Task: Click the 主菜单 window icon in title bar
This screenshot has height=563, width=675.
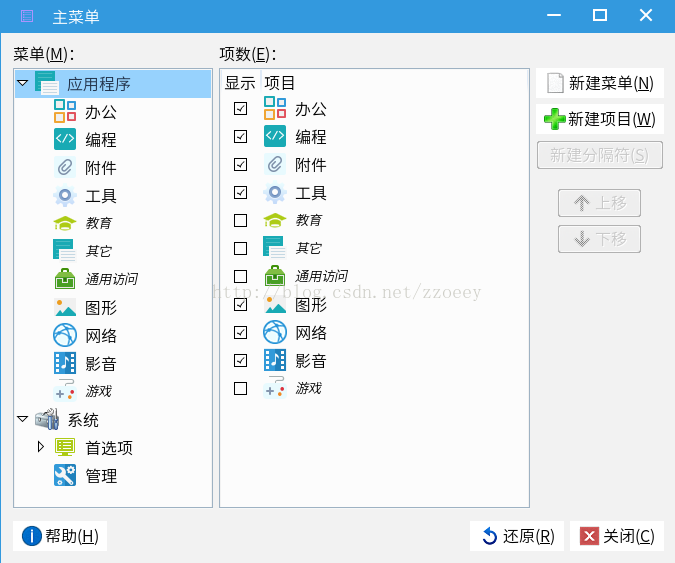Action: click(x=27, y=16)
